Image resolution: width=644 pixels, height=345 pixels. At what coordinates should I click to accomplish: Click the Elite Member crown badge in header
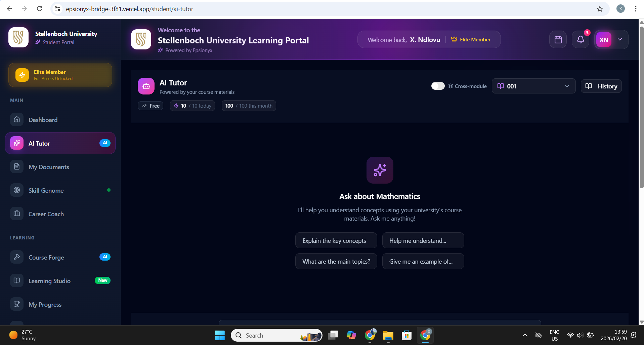point(471,40)
